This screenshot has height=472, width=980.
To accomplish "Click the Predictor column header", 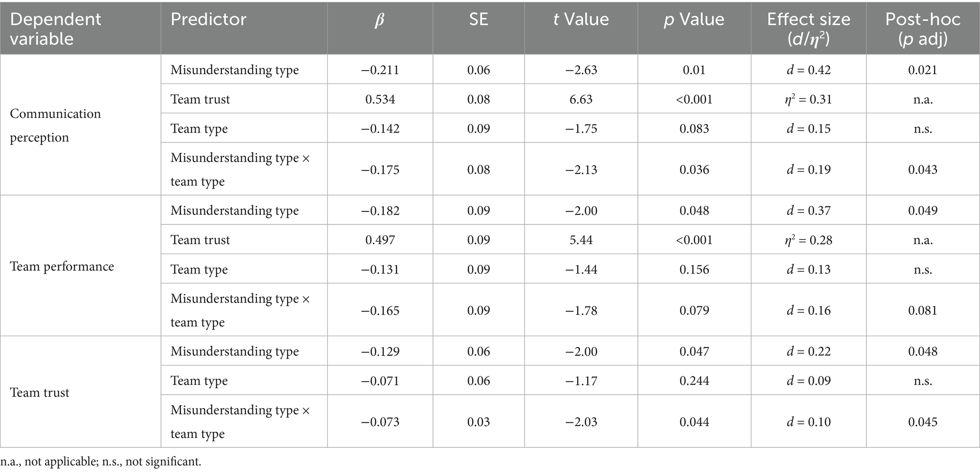I will pos(209,19).
